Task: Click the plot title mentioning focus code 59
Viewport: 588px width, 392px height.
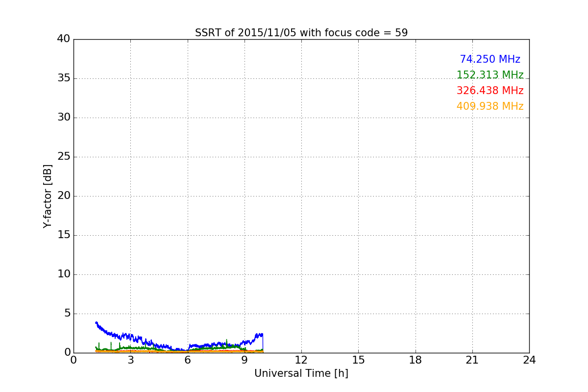Action: [x=301, y=33]
